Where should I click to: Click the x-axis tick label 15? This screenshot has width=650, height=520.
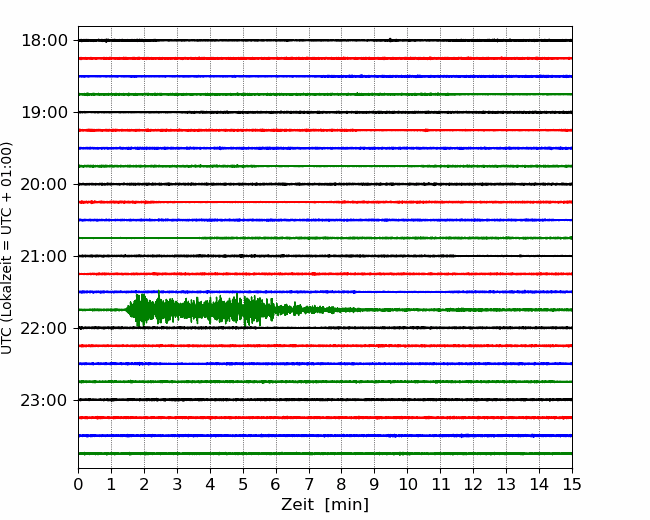572,484
